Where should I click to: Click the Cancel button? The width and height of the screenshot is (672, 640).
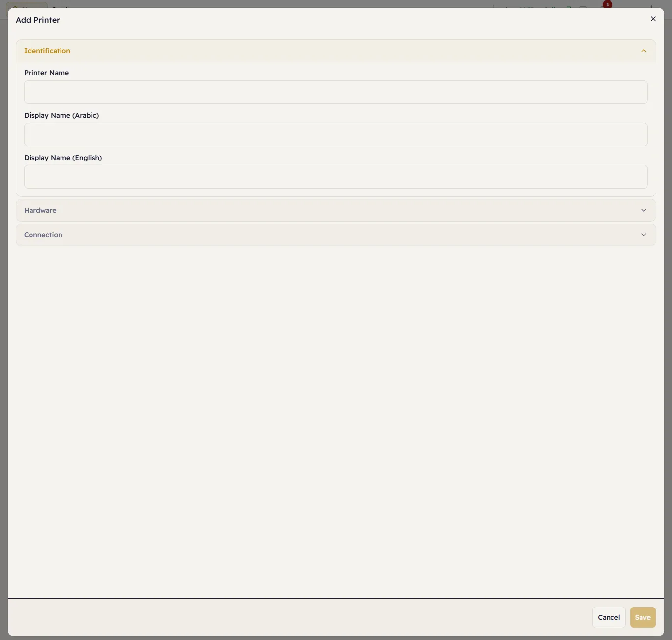(609, 617)
